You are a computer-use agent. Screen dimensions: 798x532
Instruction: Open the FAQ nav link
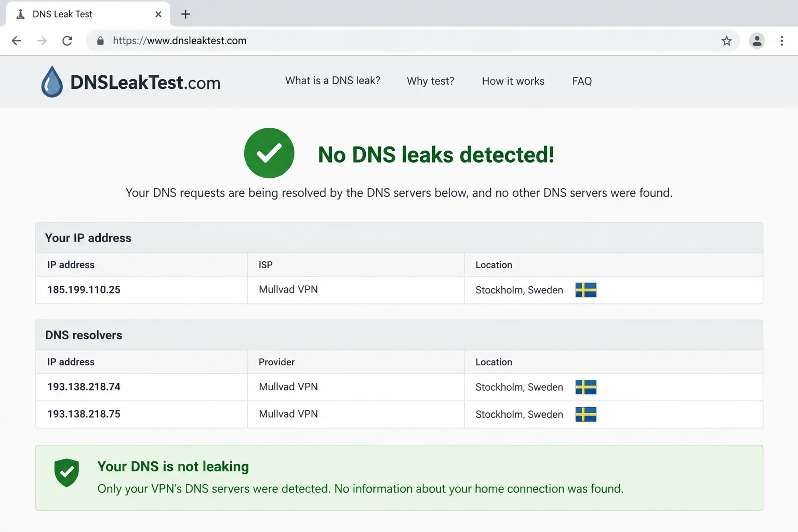pyautogui.click(x=582, y=81)
